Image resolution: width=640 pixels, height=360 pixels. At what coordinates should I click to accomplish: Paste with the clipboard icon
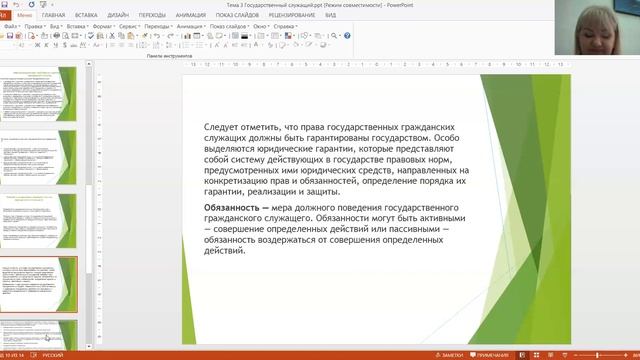pos(131,36)
